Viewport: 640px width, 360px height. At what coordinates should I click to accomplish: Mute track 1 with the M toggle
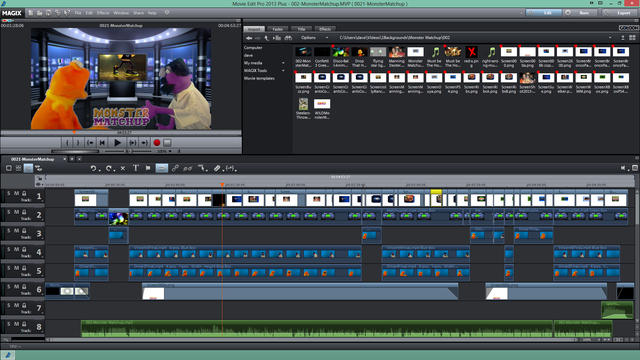[17, 193]
